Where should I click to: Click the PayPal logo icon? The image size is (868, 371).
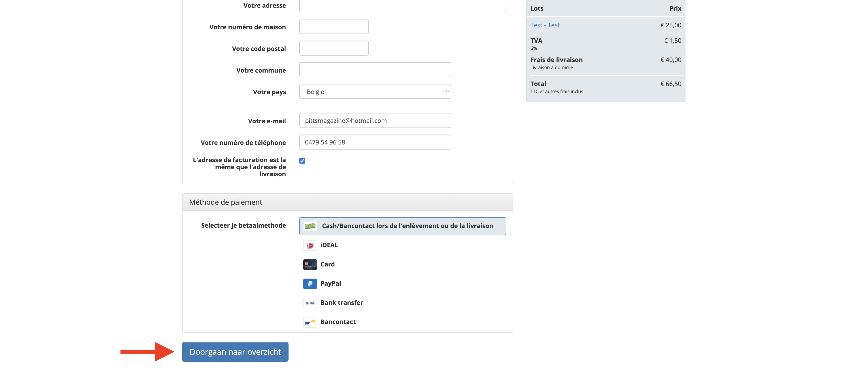[310, 284]
